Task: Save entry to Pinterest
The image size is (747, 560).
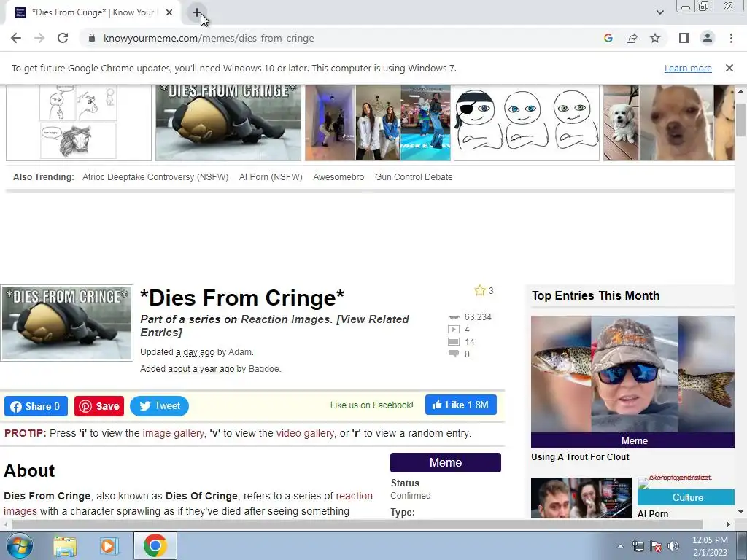Action: pyautogui.click(x=99, y=406)
